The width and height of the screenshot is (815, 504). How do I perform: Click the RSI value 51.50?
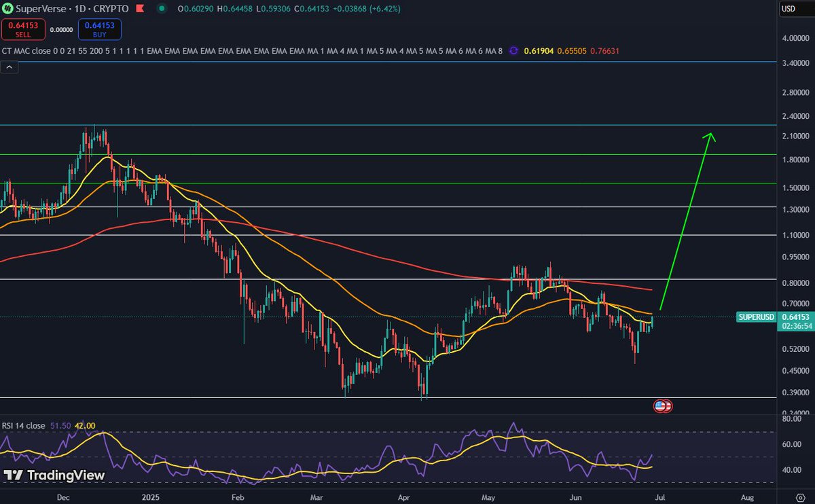[x=60, y=425]
